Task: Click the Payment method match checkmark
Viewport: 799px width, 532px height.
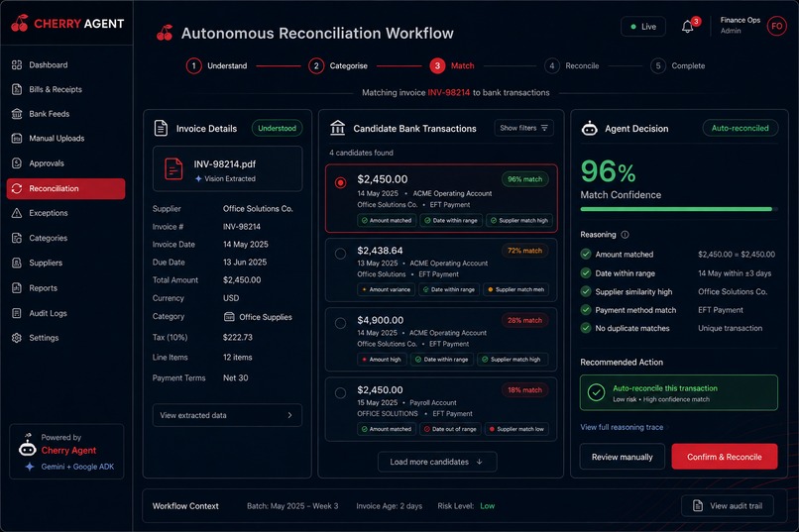Action: click(586, 309)
